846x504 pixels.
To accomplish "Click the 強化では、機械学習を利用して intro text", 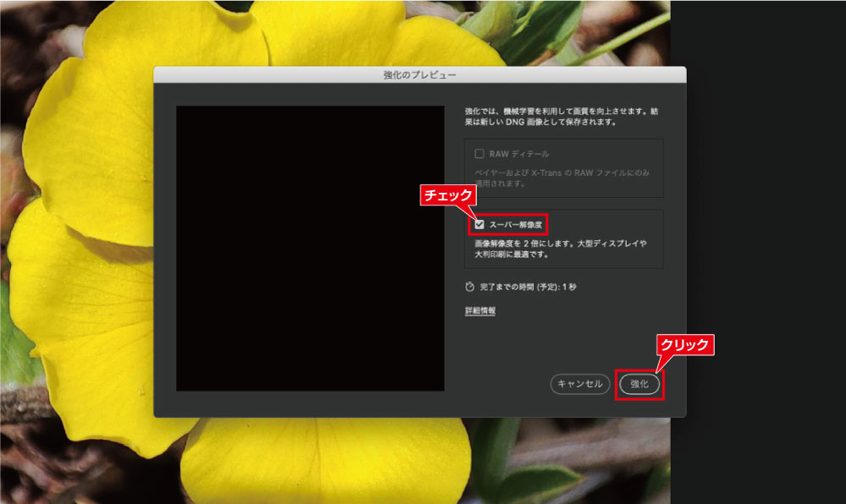I will click(x=562, y=117).
